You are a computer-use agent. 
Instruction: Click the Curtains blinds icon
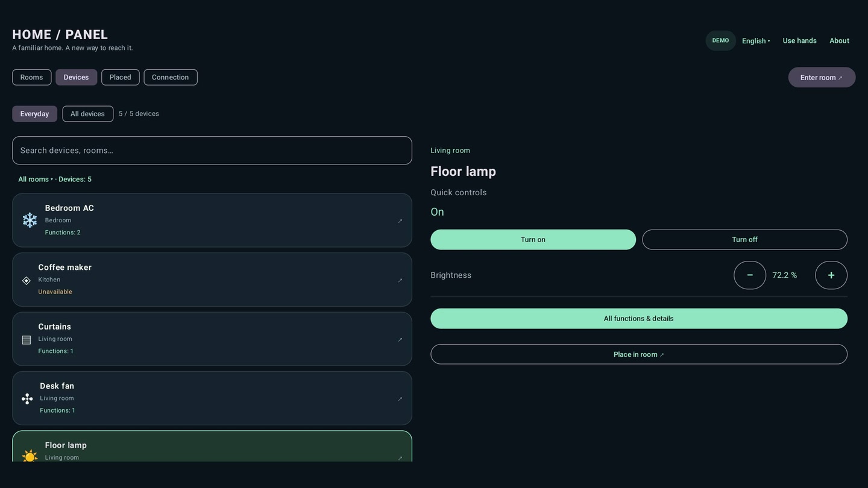[27, 340]
